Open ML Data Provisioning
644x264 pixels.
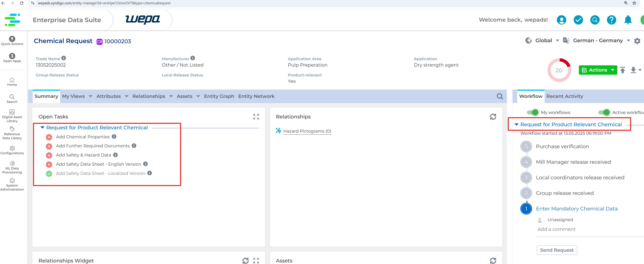pos(12,167)
